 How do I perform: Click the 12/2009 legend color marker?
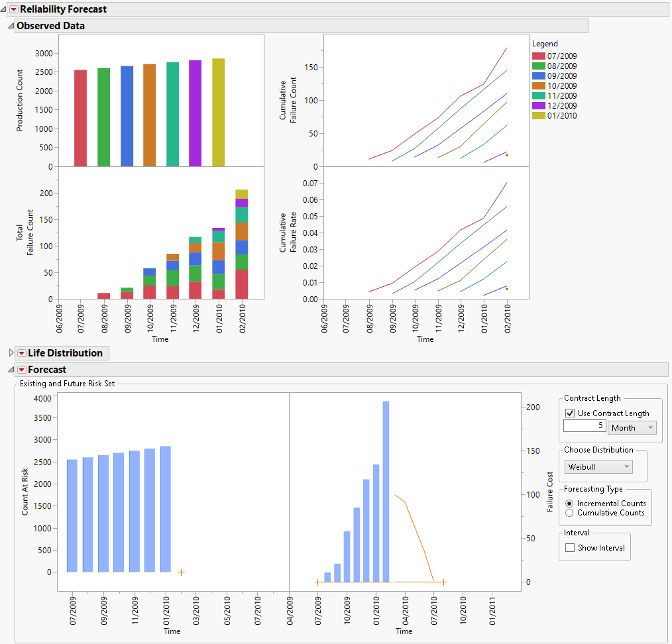[538, 105]
